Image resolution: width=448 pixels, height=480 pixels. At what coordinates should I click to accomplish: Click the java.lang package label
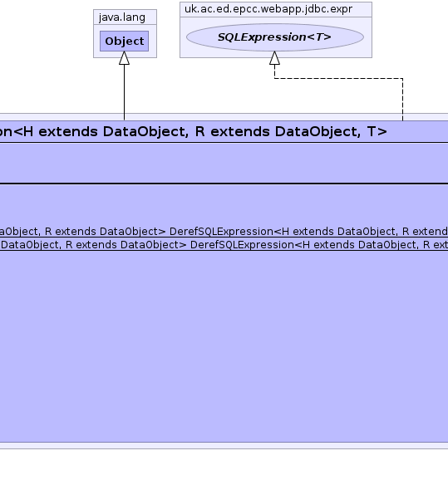point(122,17)
